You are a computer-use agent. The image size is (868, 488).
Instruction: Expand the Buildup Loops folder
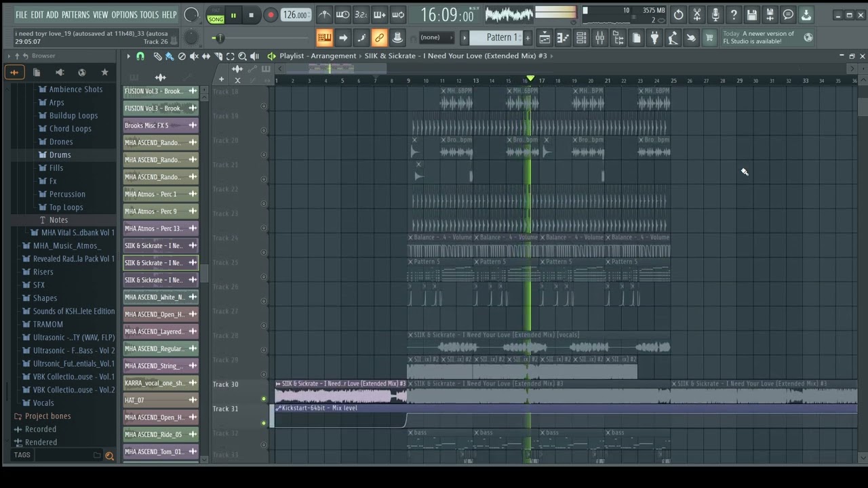[x=73, y=115]
